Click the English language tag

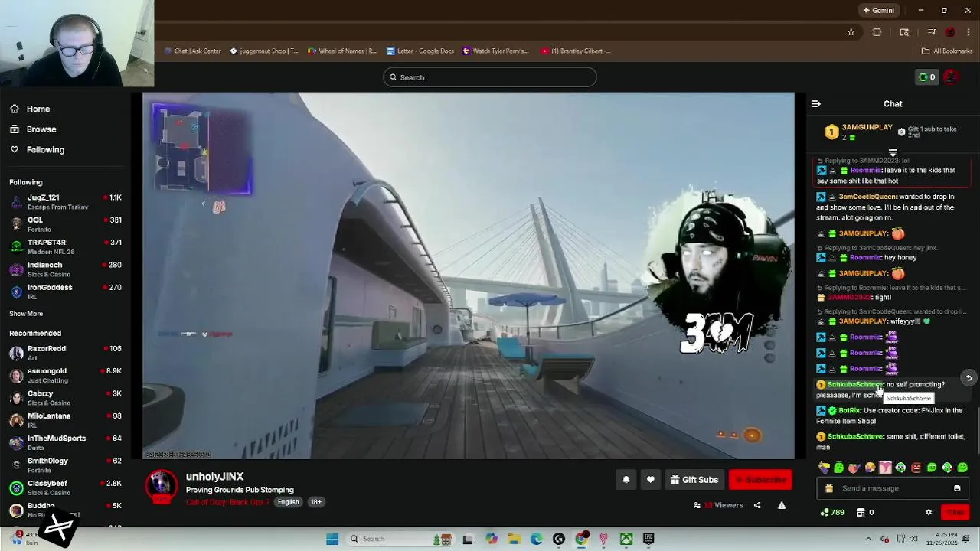pos(288,502)
